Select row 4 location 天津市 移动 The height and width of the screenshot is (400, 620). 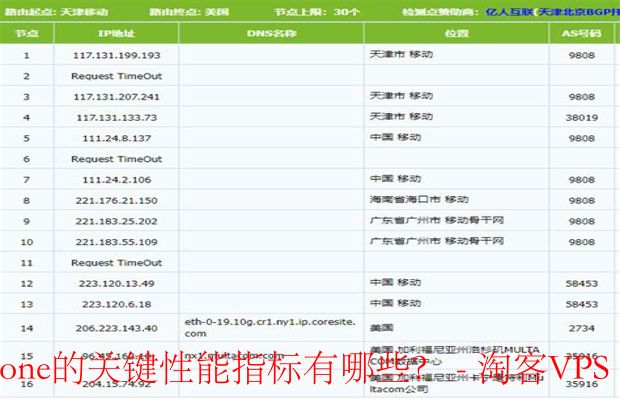pos(401,117)
